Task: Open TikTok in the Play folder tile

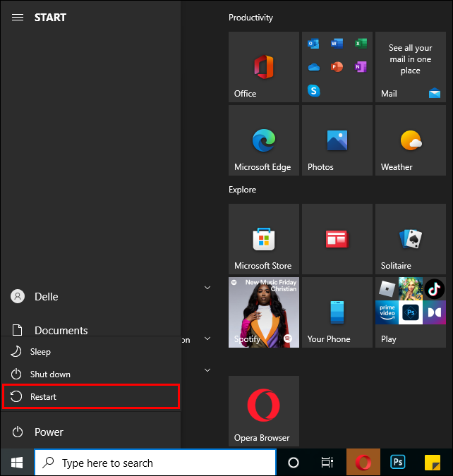Action: (434, 288)
